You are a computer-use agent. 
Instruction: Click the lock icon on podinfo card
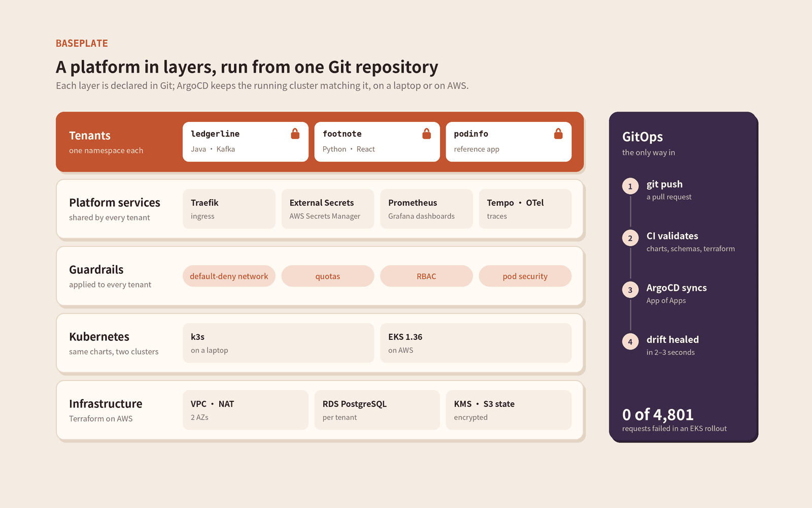pos(558,134)
